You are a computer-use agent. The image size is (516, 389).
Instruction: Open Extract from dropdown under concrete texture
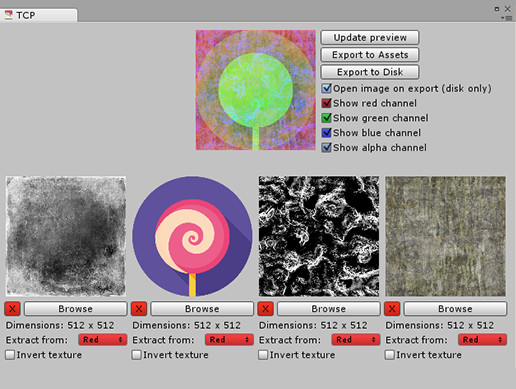482,340
